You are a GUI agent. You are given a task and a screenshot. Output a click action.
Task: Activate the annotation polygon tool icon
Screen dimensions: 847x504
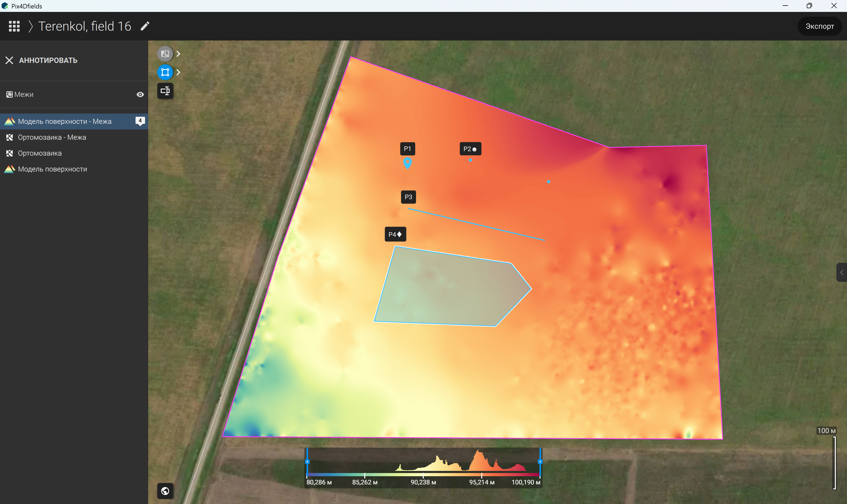(165, 72)
